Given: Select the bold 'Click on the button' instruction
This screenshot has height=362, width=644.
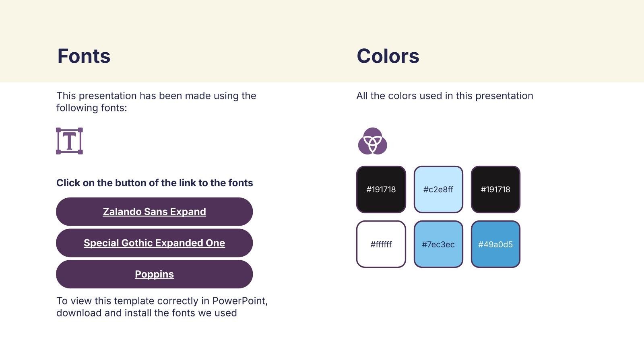Looking at the screenshot, I should (x=155, y=183).
